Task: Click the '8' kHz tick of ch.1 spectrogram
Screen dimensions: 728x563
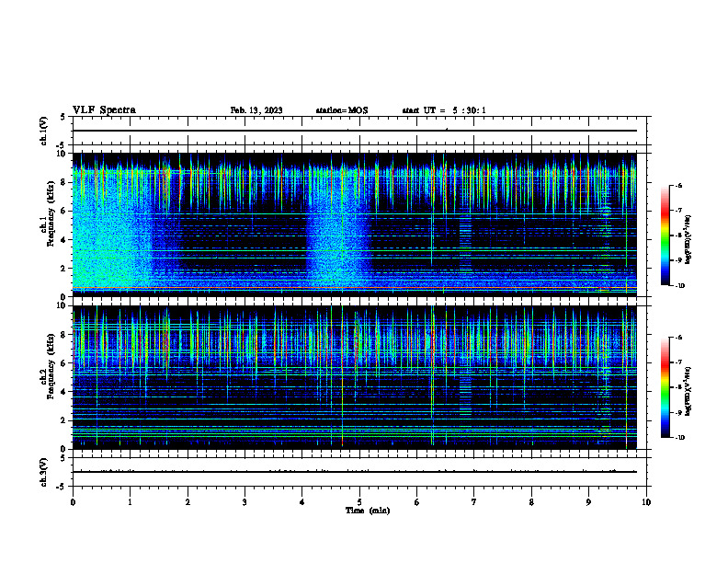Action: pos(64,182)
